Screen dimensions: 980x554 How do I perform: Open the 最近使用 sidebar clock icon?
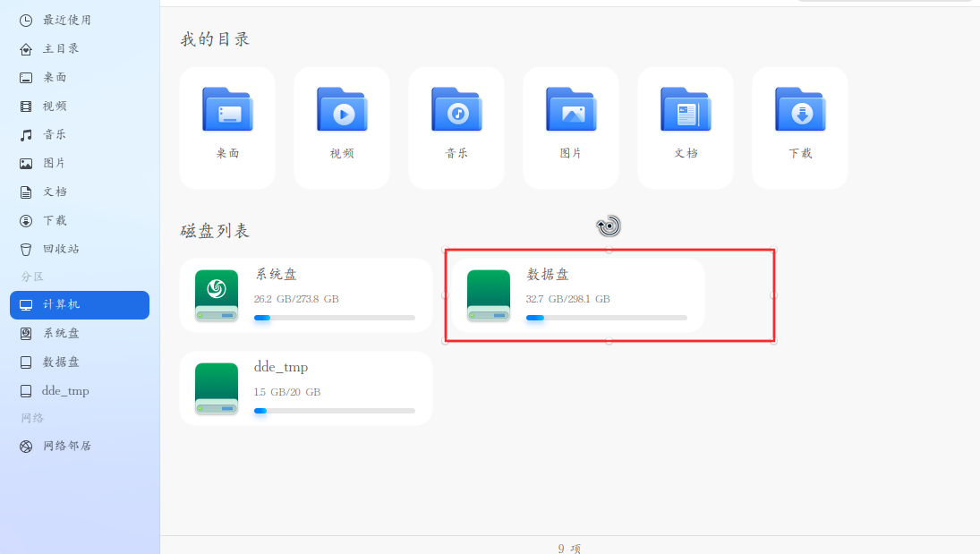(26, 21)
